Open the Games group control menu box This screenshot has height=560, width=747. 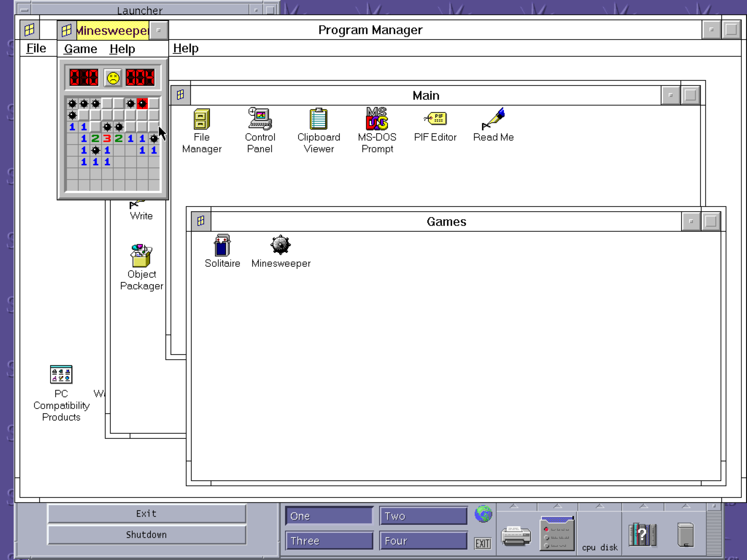tap(201, 221)
